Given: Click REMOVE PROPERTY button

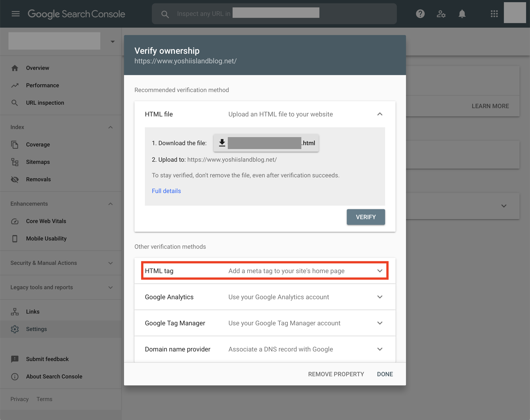Looking at the screenshot, I should click(336, 374).
